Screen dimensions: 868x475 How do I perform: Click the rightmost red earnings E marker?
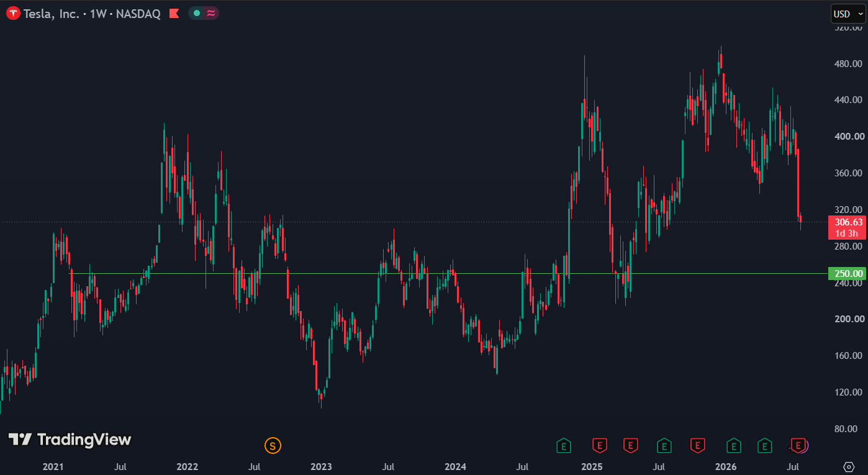pos(798,445)
